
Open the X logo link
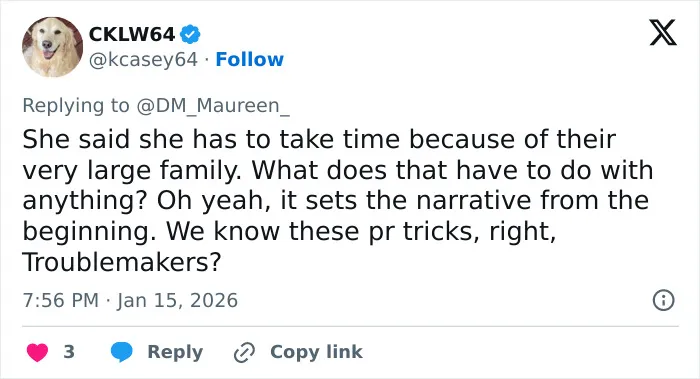(x=663, y=32)
